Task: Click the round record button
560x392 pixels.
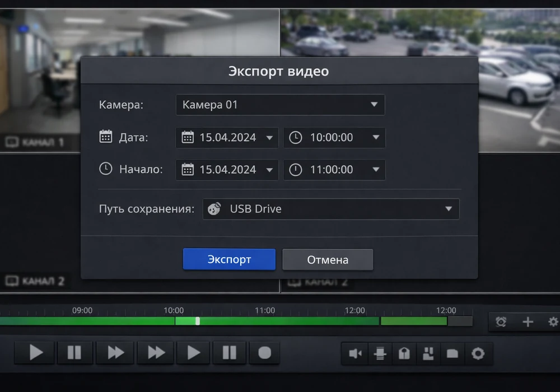Action: tap(265, 353)
